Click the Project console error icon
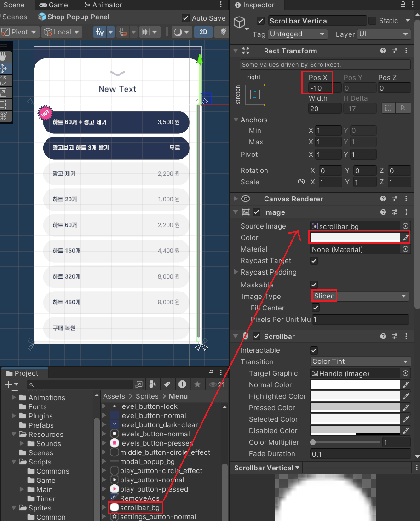This screenshot has width=420, height=521. pyautogui.click(x=182, y=384)
